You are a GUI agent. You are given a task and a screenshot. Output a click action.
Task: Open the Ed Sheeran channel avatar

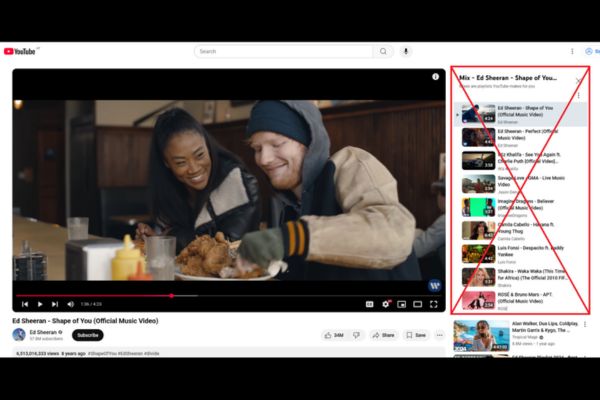coord(19,335)
